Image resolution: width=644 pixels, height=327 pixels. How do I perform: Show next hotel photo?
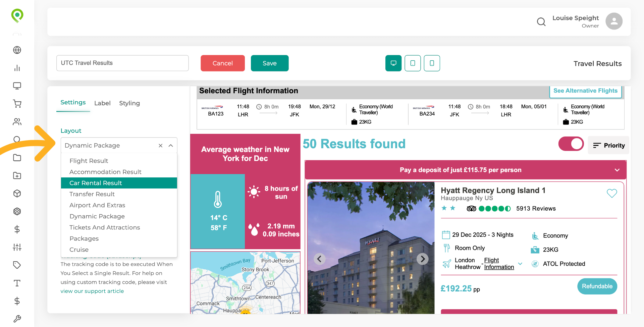pos(423,259)
